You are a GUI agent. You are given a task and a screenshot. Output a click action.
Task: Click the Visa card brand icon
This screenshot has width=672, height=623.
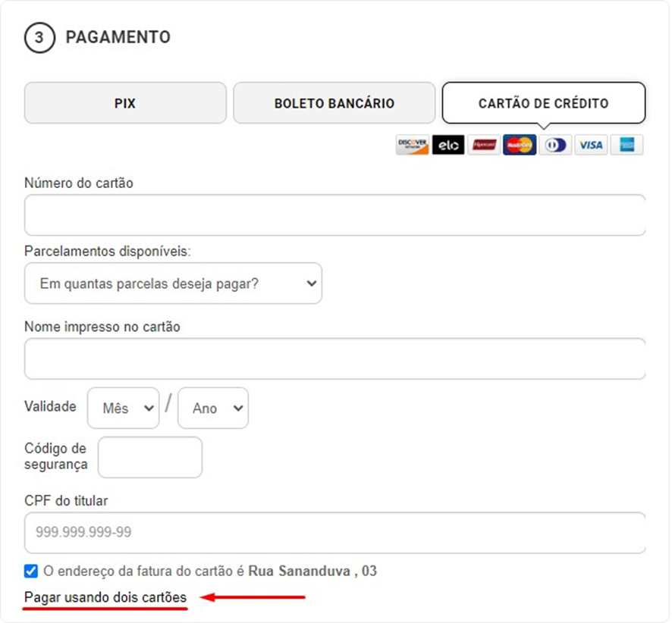(x=591, y=145)
